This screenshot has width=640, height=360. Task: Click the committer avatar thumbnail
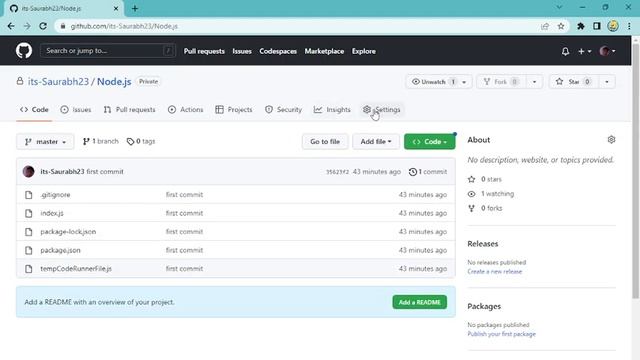coord(29,171)
